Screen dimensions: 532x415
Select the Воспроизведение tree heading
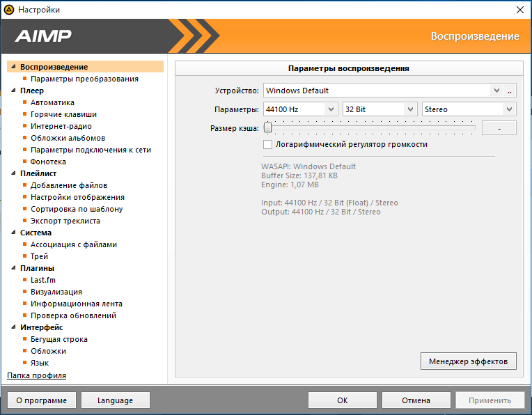pos(54,67)
